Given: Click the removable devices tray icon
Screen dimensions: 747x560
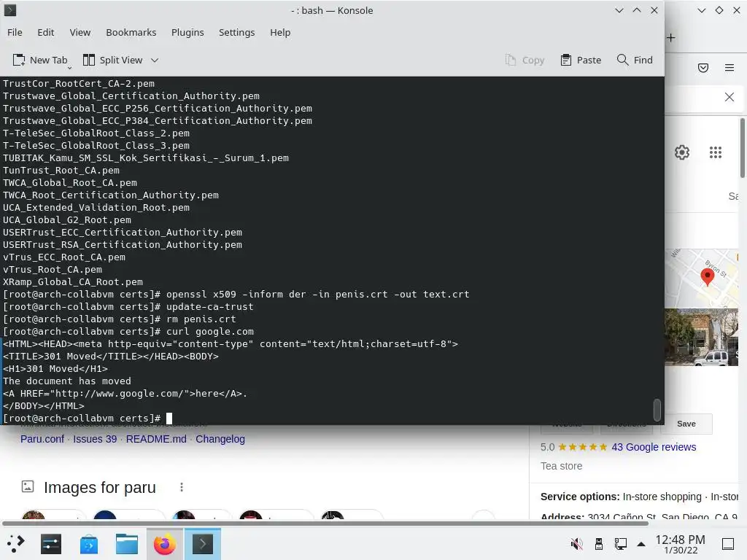Looking at the screenshot, I should pos(599,544).
